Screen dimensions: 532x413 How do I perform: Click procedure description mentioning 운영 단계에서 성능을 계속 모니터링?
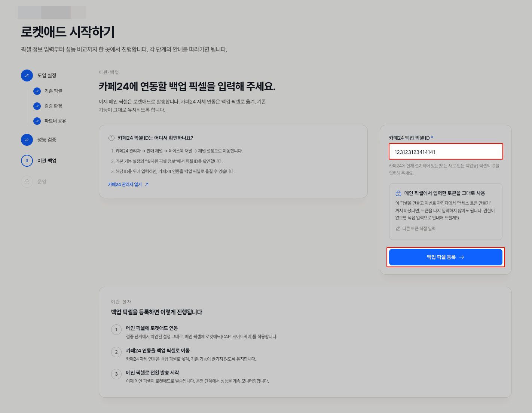point(198,381)
